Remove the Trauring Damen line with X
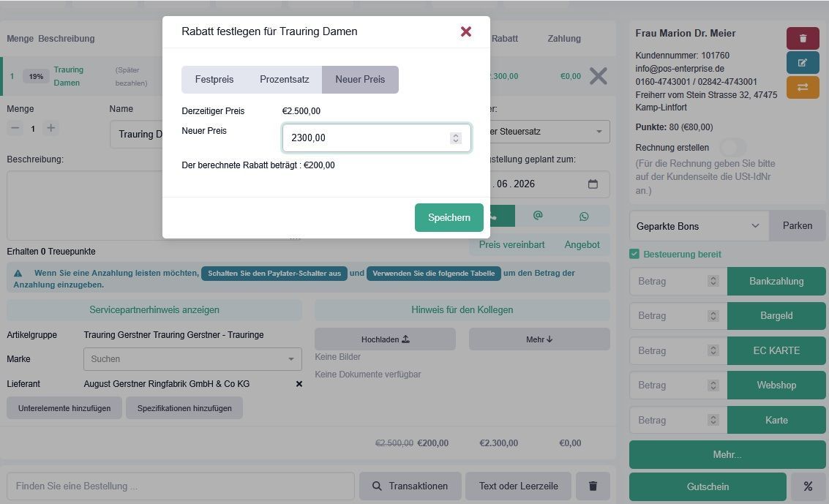829x504 pixels. click(598, 76)
